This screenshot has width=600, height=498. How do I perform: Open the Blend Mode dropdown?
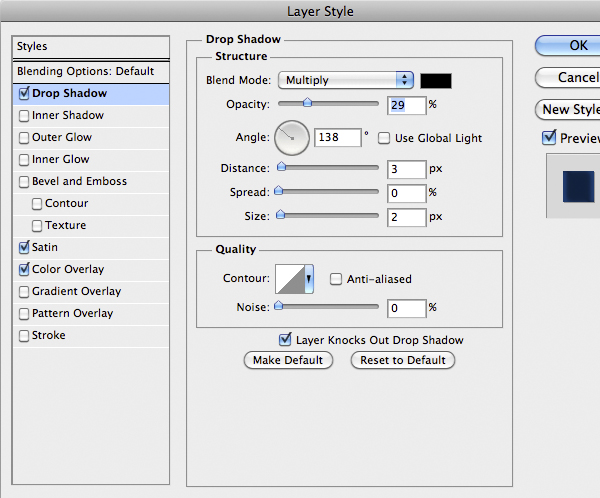pyautogui.click(x=346, y=80)
